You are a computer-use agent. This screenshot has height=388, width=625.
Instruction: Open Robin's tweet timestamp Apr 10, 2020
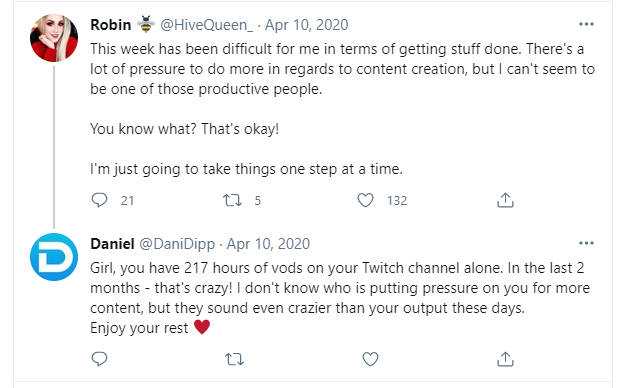point(307,25)
